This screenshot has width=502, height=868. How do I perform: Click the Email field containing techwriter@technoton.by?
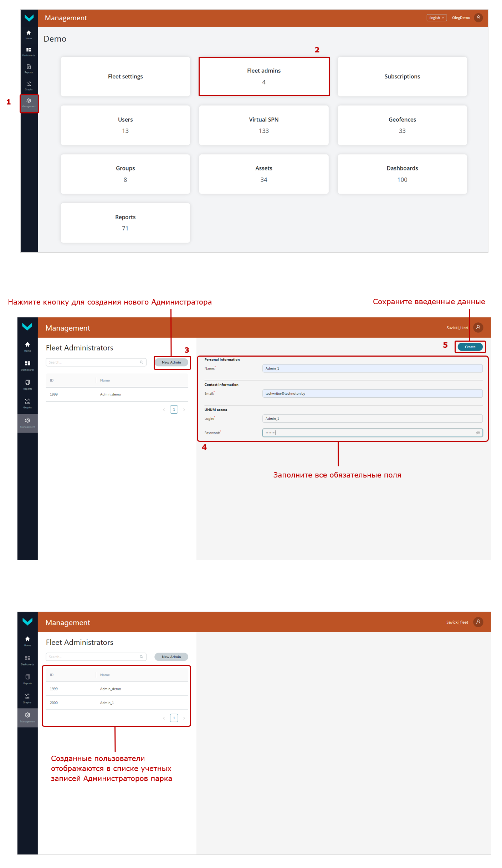tap(372, 394)
